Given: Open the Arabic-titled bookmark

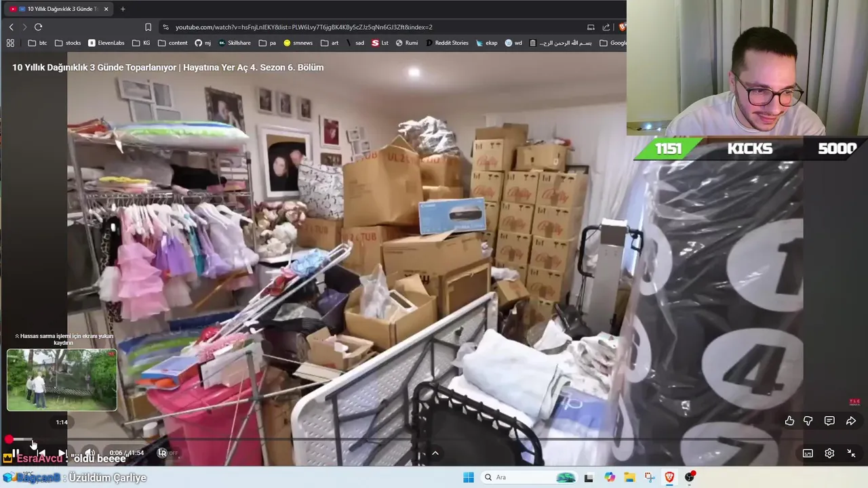Looking at the screenshot, I should (561, 43).
